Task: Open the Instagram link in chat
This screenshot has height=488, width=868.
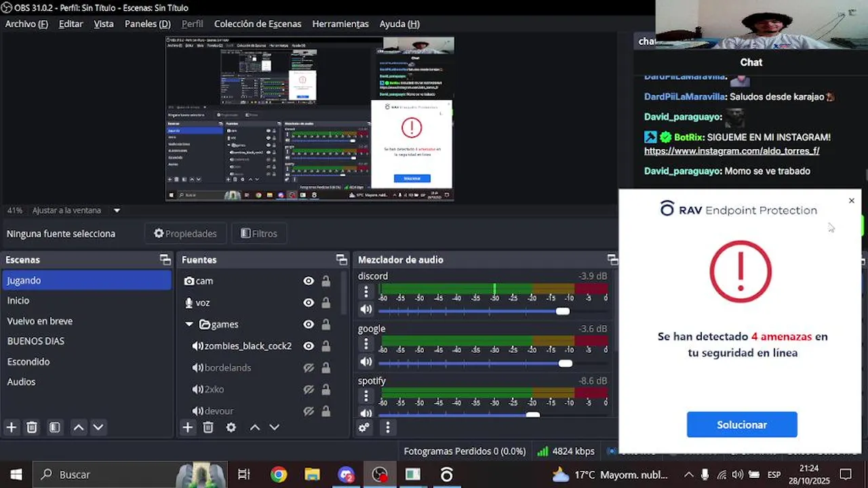Action: [x=732, y=151]
